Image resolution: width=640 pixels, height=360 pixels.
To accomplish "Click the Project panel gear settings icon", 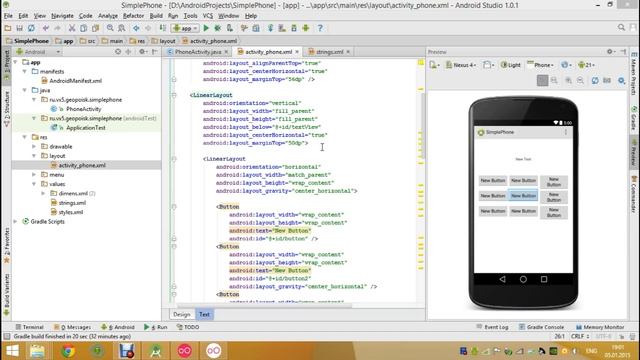I will tap(142, 52).
